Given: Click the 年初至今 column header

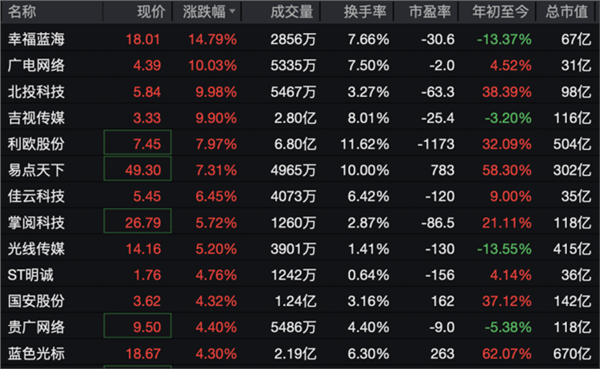Looking at the screenshot, I should (x=500, y=12).
